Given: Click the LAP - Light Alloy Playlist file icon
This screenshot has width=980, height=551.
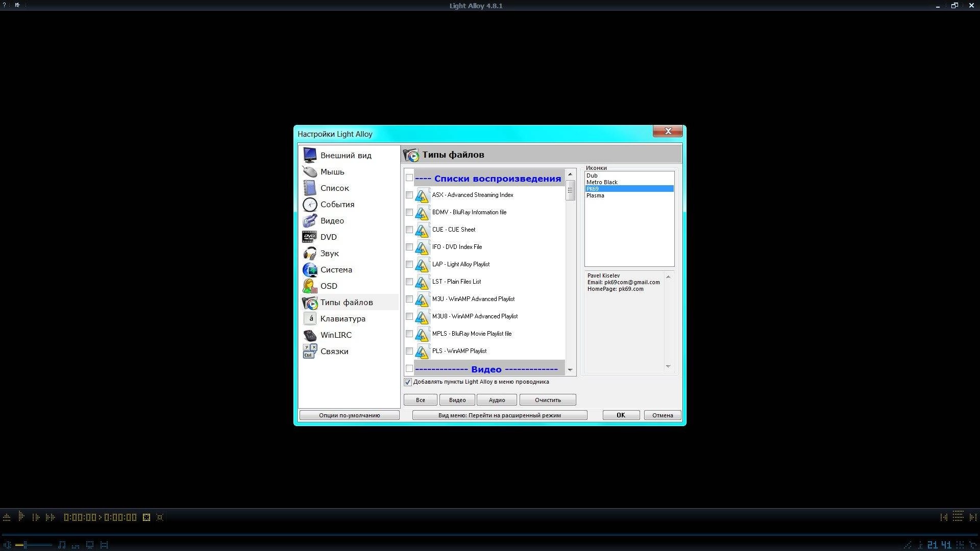Looking at the screenshot, I should pos(422,265).
